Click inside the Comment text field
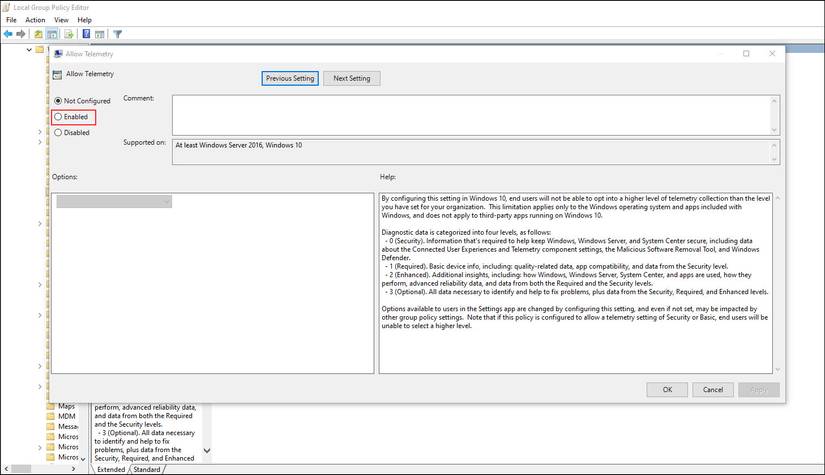Screen dimensions: 825x475 point(471,115)
